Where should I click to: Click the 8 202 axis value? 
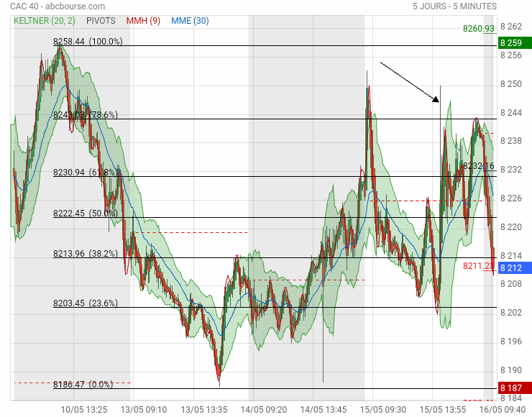click(x=511, y=312)
